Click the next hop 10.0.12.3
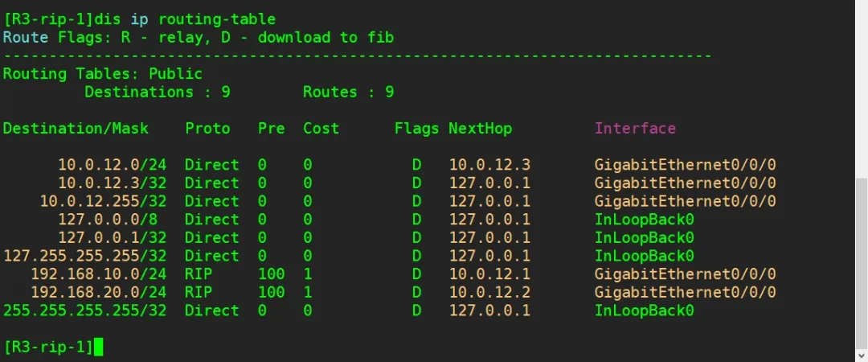868x362 pixels. pos(489,165)
